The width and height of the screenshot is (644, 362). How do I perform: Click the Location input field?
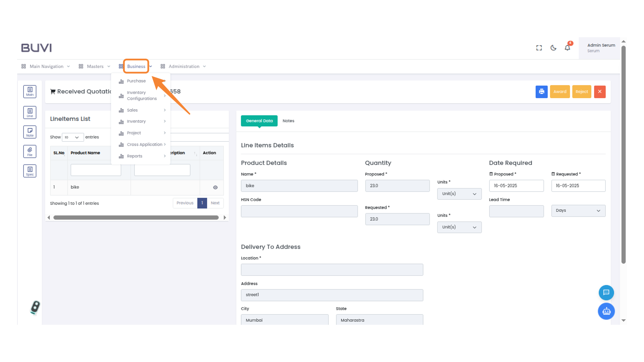pos(332,270)
